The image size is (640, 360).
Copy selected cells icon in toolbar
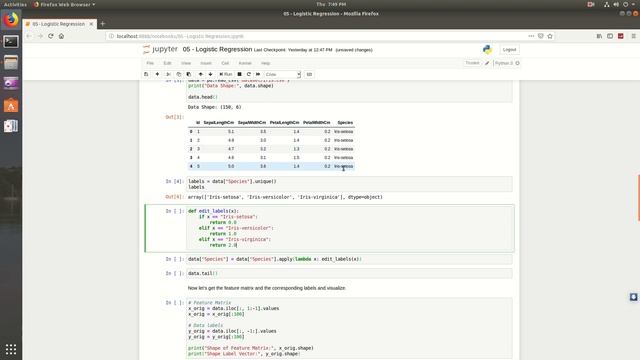[x=178, y=74]
